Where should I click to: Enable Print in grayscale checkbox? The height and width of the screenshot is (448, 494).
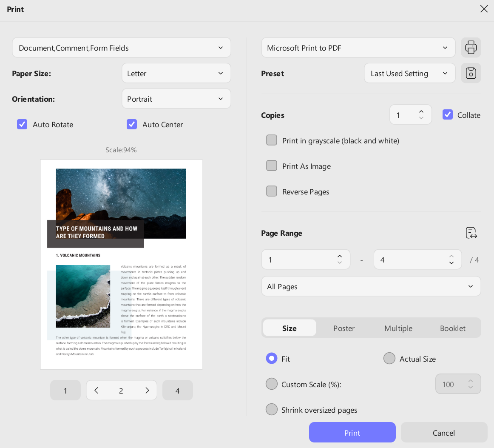tap(272, 140)
